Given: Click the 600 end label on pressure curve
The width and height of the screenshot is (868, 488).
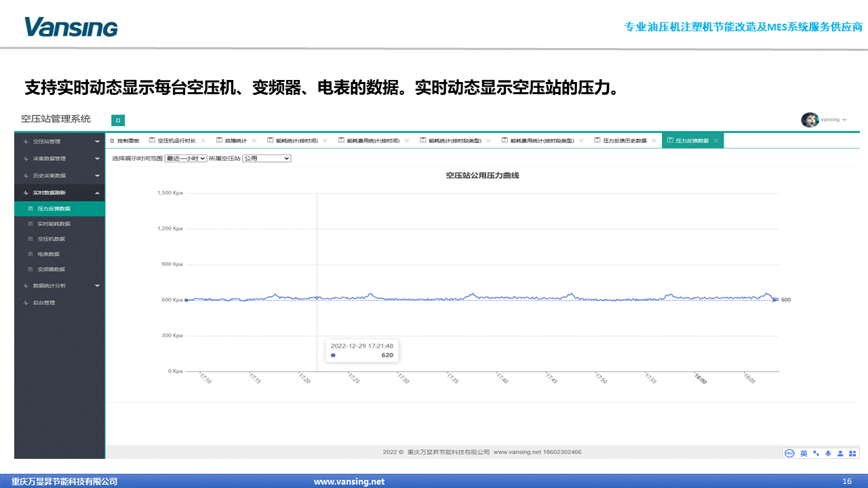Looking at the screenshot, I should (x=786, y=300).
